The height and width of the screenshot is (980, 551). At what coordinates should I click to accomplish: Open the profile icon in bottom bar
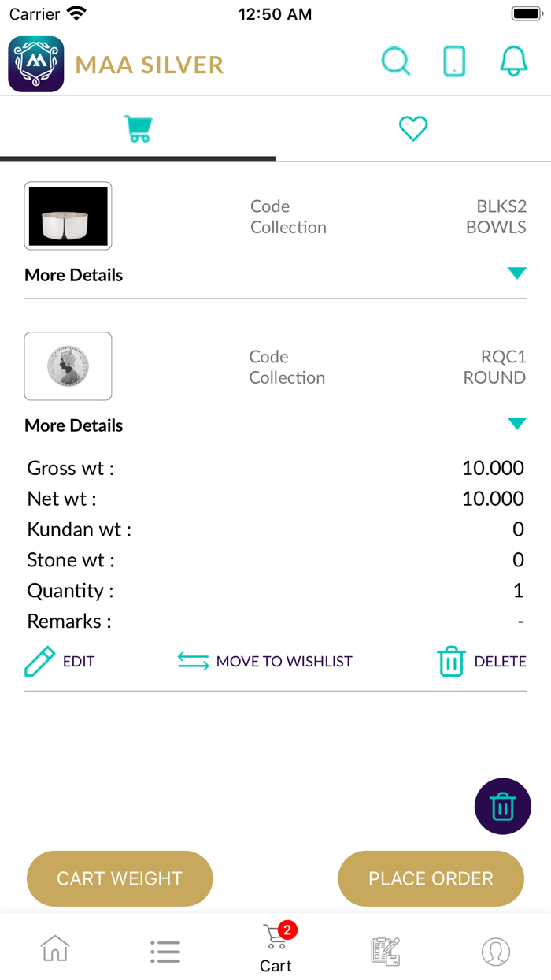coord(495,951)
